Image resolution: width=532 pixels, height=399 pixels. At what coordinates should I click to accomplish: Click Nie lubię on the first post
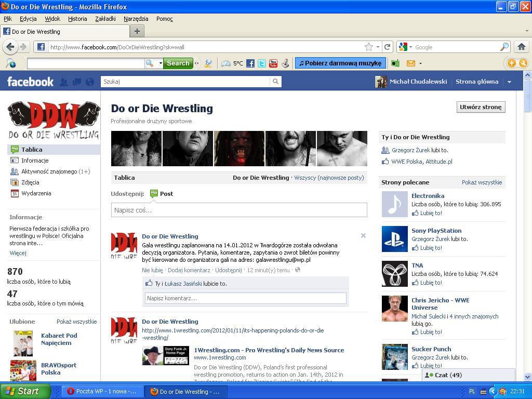click(x=152, y=270)
